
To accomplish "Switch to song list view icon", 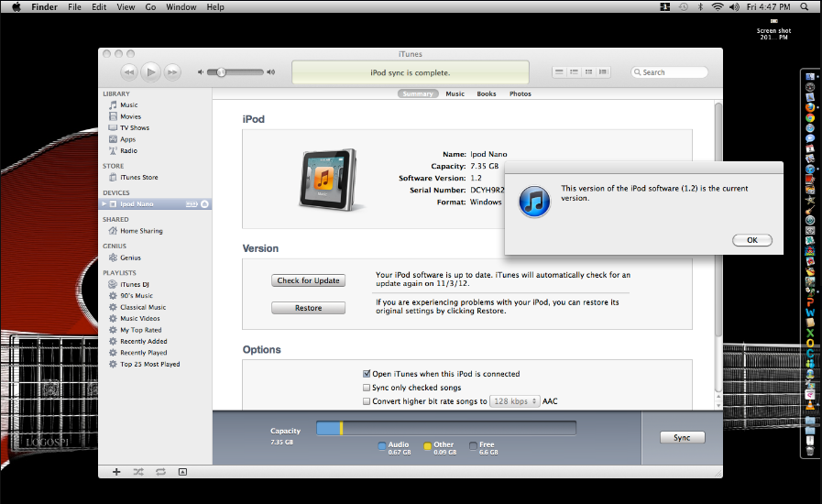I will click(x=559, y=71).
